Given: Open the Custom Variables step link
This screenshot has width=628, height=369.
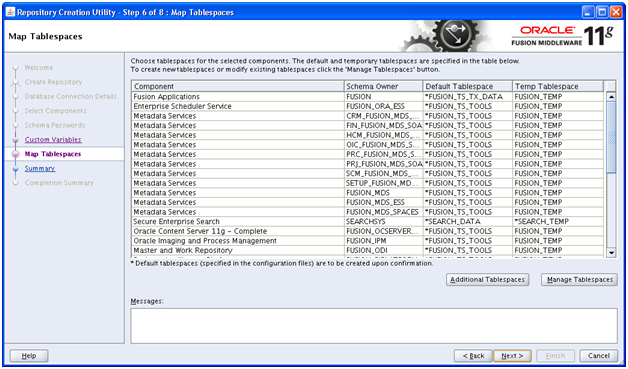Looking at the screenshot, I should [x=53, y=139].
